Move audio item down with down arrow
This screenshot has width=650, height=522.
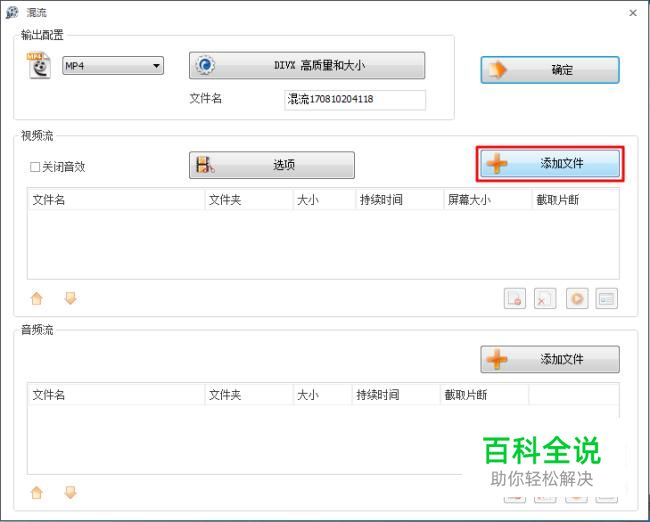[x=70, y=493]
